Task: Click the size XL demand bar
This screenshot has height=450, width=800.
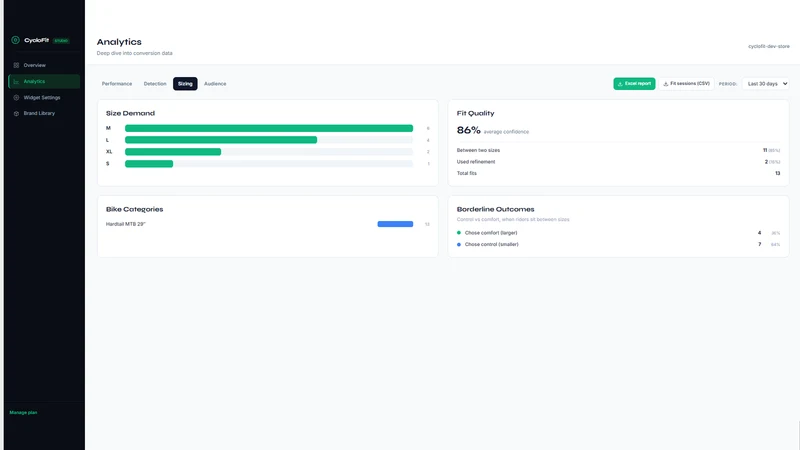Action: [x=173, y=152]
